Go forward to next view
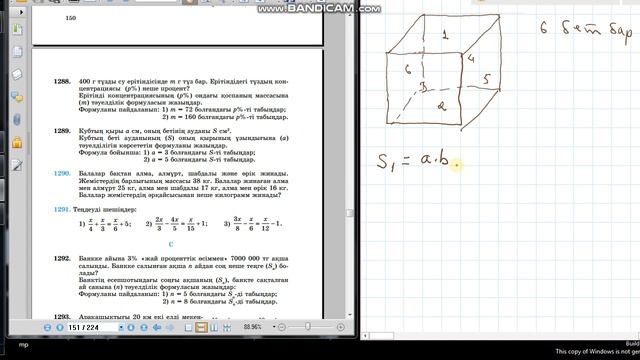The height and width of the screenshot is (360, 640). 170,327
